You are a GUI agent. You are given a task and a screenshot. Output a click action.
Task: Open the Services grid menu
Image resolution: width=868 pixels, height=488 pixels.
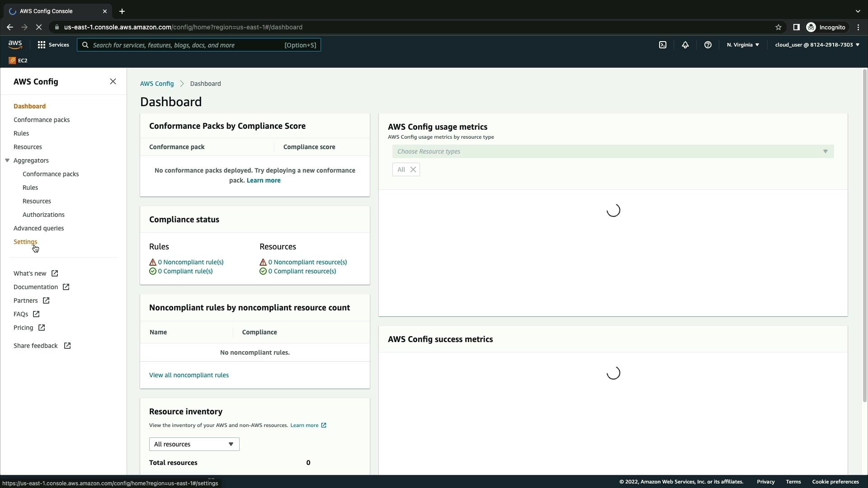tap(53, 45)
